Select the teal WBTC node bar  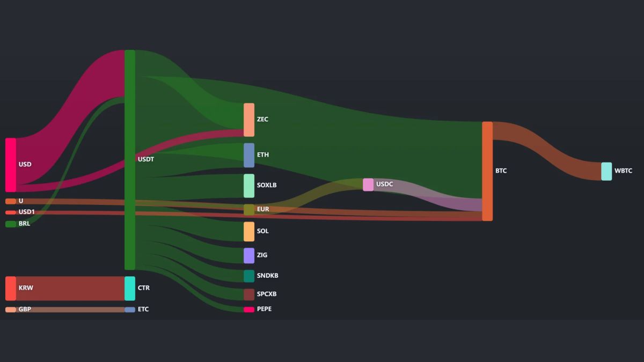[606, 171]
